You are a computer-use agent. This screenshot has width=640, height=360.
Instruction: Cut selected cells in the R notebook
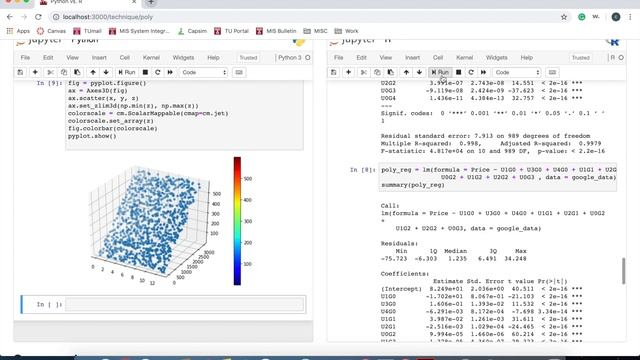(363, 72)
